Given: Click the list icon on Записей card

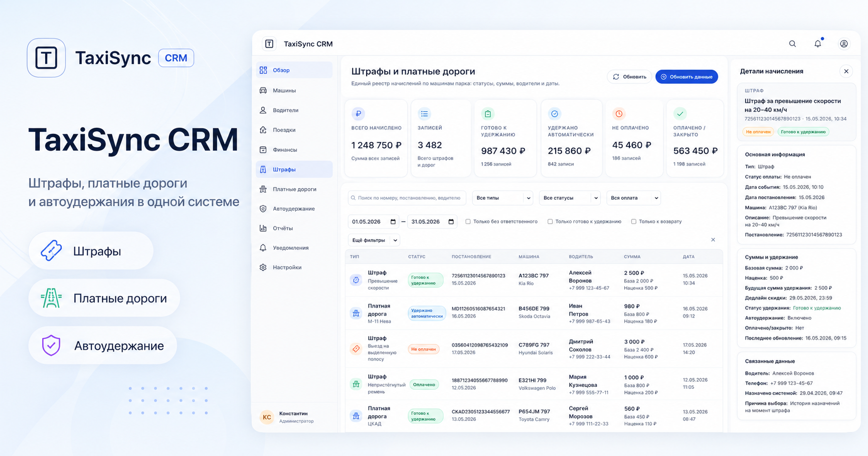Looking at the screenshot, I should pyautogui.click(x=424, y=114).
